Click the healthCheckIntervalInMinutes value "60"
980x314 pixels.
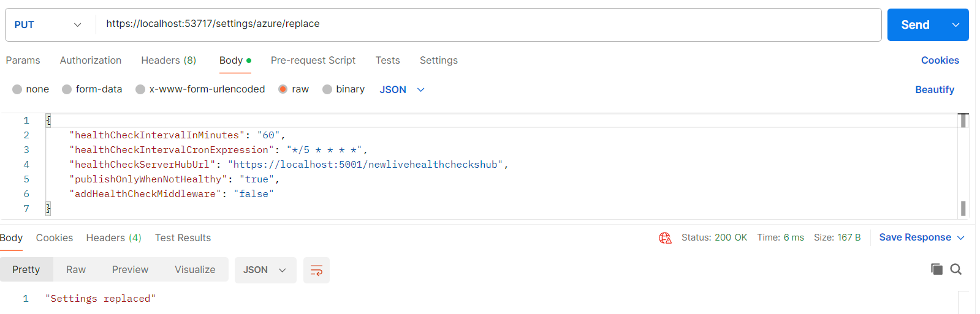pyautogui.click(x=268, y=135)
